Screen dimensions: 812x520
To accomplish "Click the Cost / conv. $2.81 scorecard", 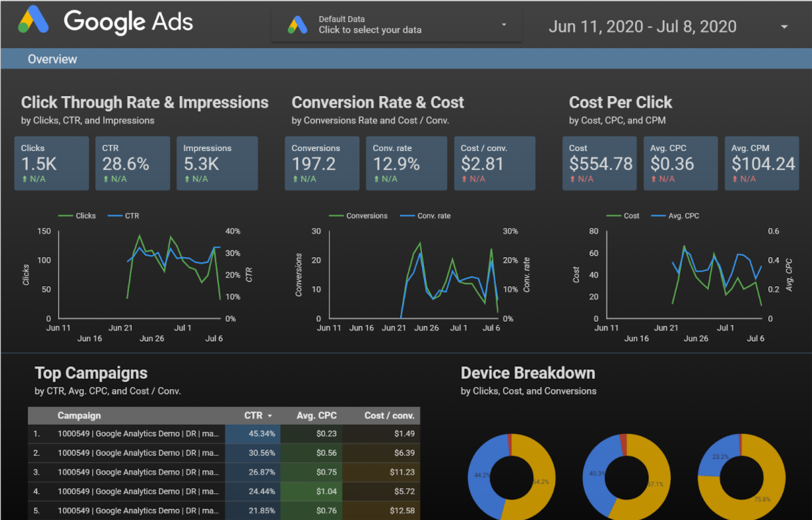I will click(495, 164).
